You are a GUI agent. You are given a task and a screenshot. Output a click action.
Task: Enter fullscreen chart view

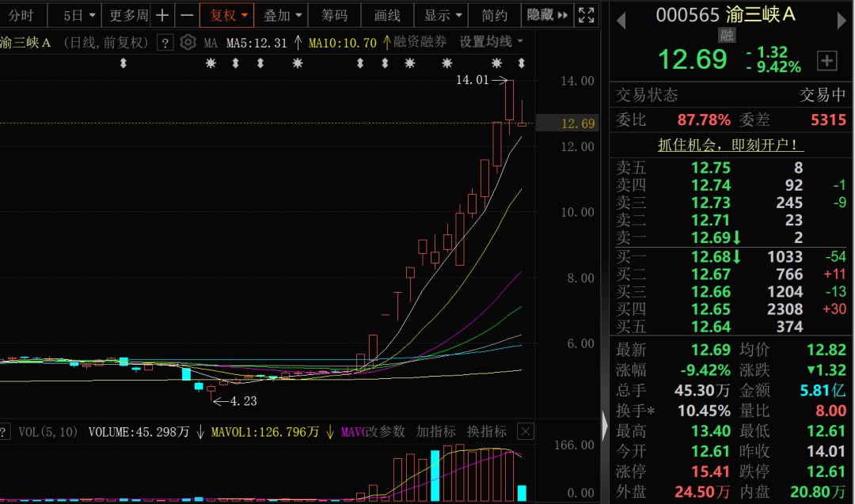coord(587,15)
